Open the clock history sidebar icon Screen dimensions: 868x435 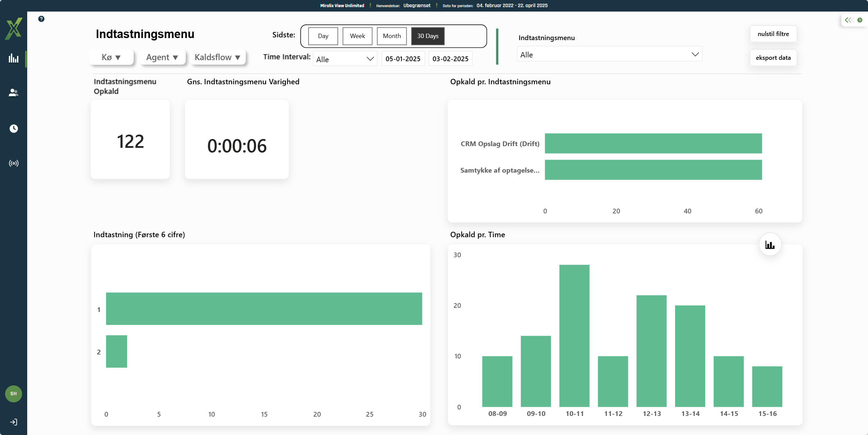click(x=14, y=128)
